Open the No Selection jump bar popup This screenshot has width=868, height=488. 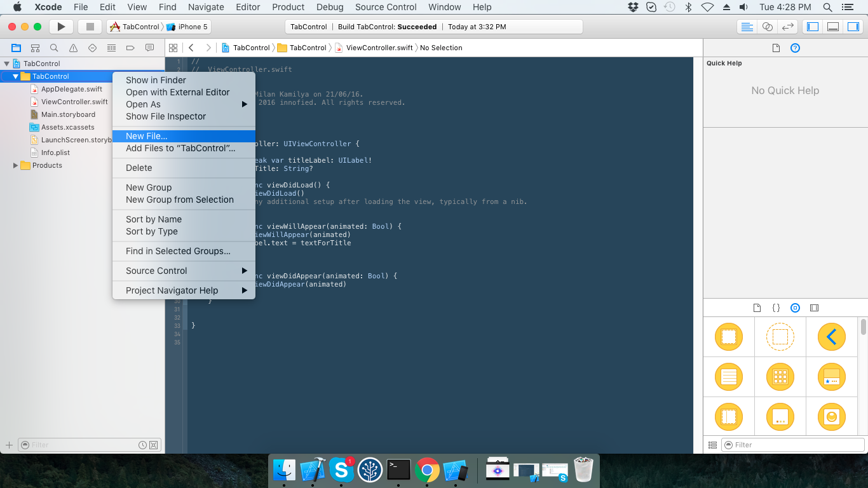click(x=441, y=48)
